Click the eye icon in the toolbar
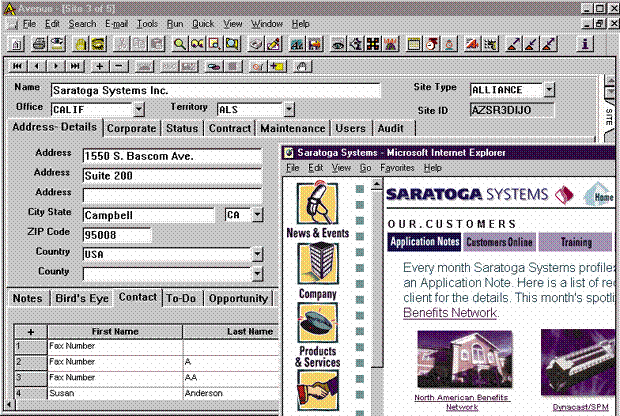620x416 pixels. [x=338, y=44]
